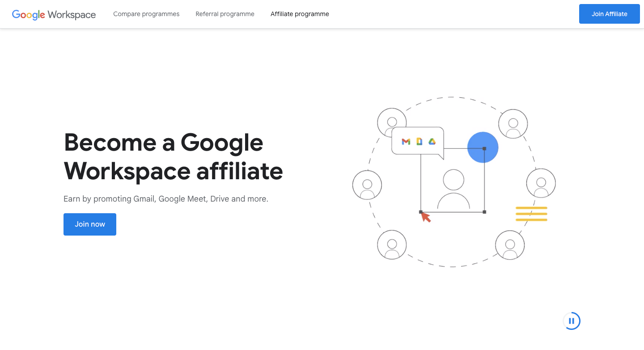Click the Google Drive icon in the speech bubble
The width and height of the screenshot is (644, 350).
431,141
